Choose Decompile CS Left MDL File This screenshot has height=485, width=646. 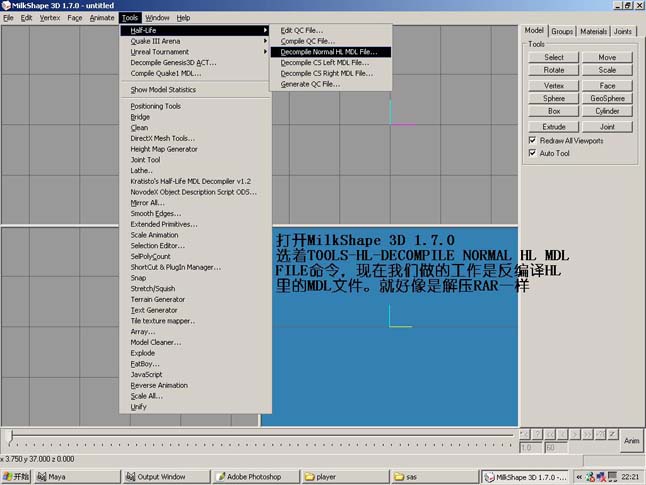pyautogui.click(x=331, y=62)
